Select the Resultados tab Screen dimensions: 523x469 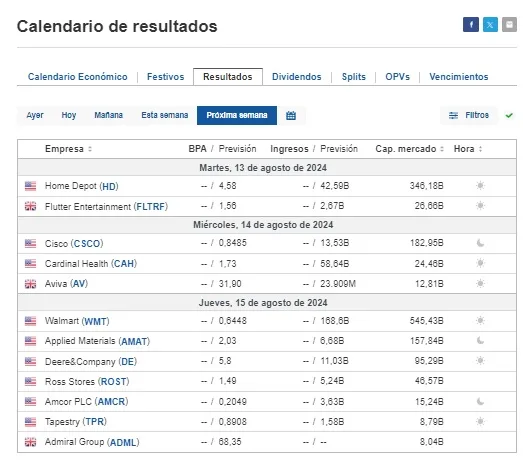[x=228, y=77]
